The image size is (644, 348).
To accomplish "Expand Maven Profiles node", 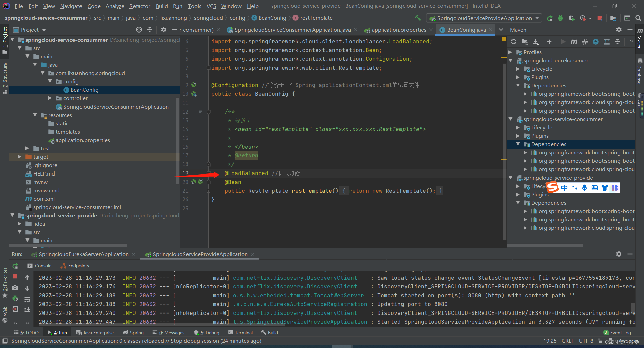I will [511, 52].
